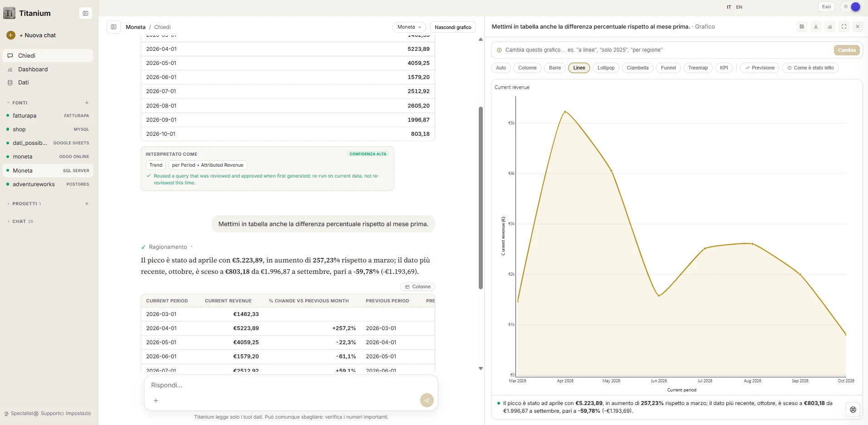Focus the 'Cambia questo grafico' input field
868x425 pixels.
(663, 50)
